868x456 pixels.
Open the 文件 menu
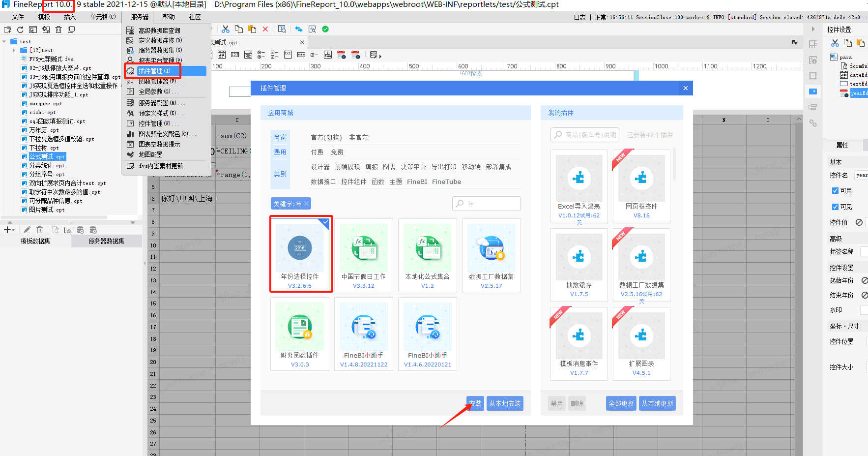pyautogui.click(x=18, y=17)
